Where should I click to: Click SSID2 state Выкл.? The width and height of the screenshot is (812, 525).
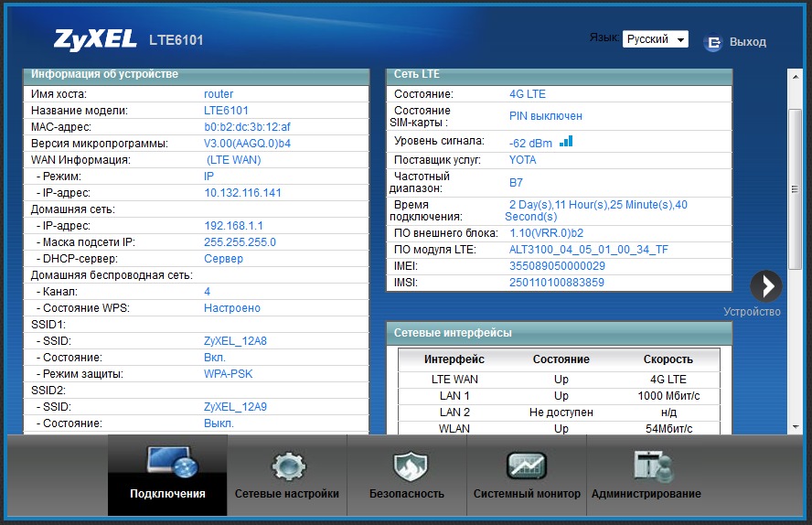click(x=219, y=423)
